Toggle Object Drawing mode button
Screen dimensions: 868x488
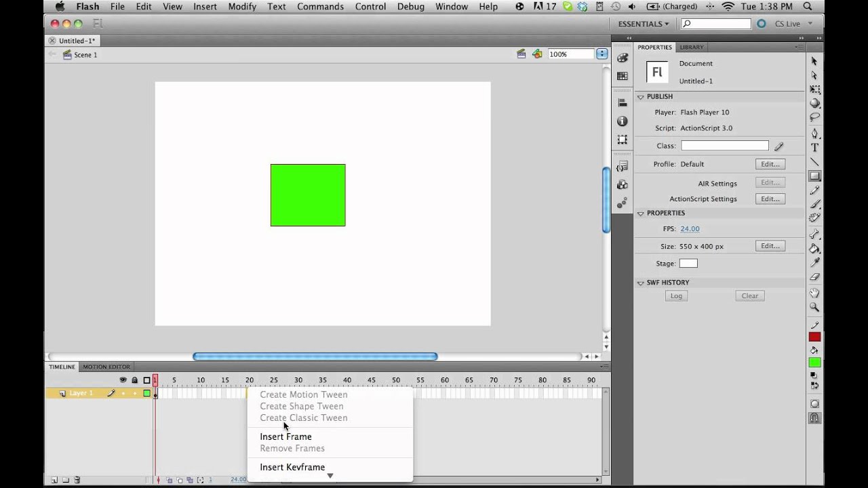(814, 404)
